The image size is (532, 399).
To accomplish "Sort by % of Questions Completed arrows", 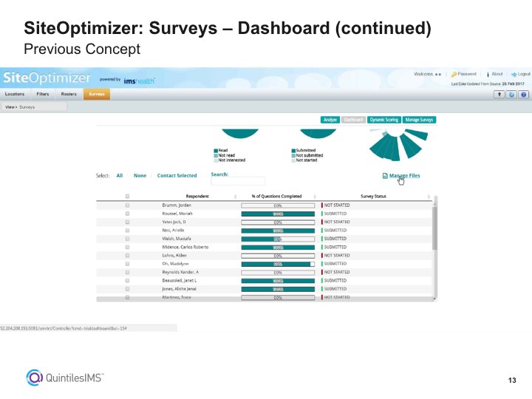I will 315,197.
